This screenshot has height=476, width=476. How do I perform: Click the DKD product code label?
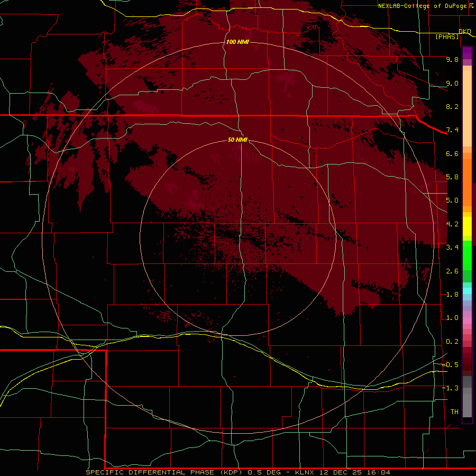(465, 31)
